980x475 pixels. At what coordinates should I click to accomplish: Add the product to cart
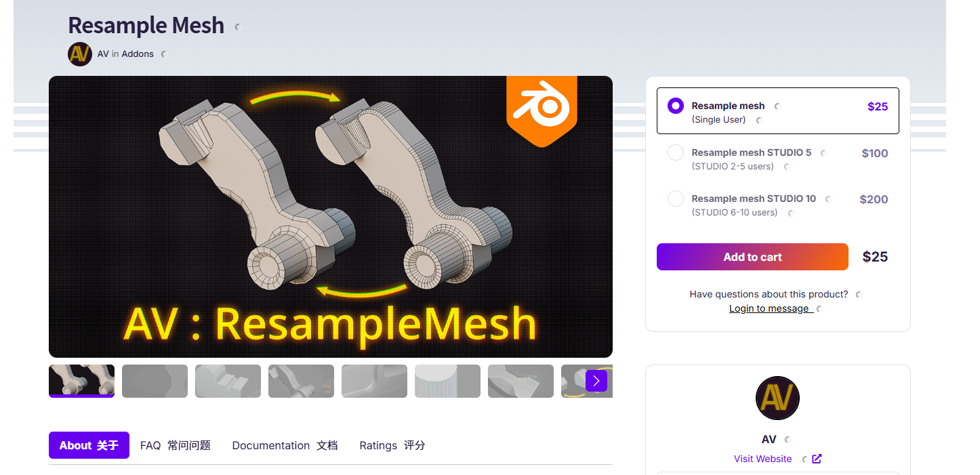(752, 257)
